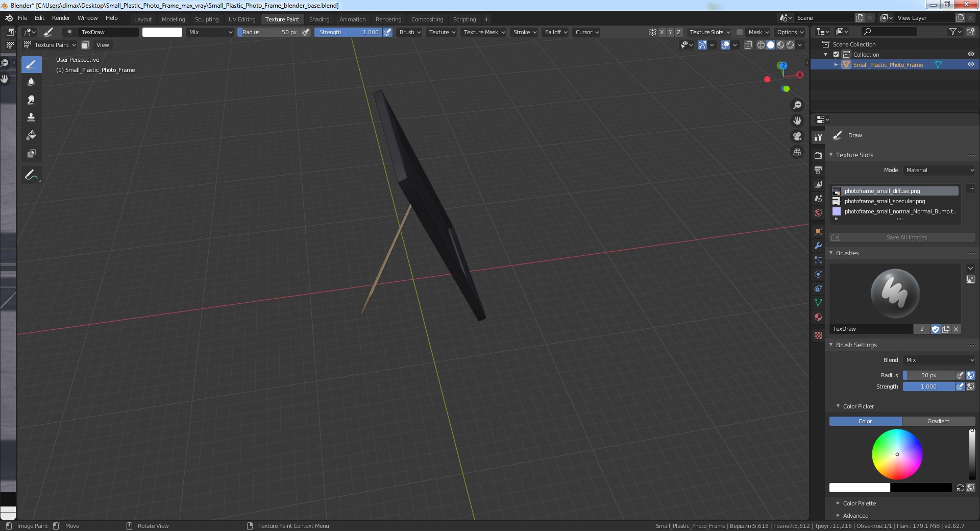Screen dimensions: 980x531
Task: Open the Physics properties tab icon
Action: (818, 274)
